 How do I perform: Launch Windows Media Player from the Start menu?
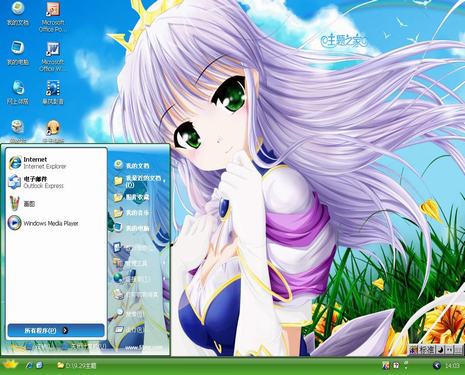[x=56, y=223]
